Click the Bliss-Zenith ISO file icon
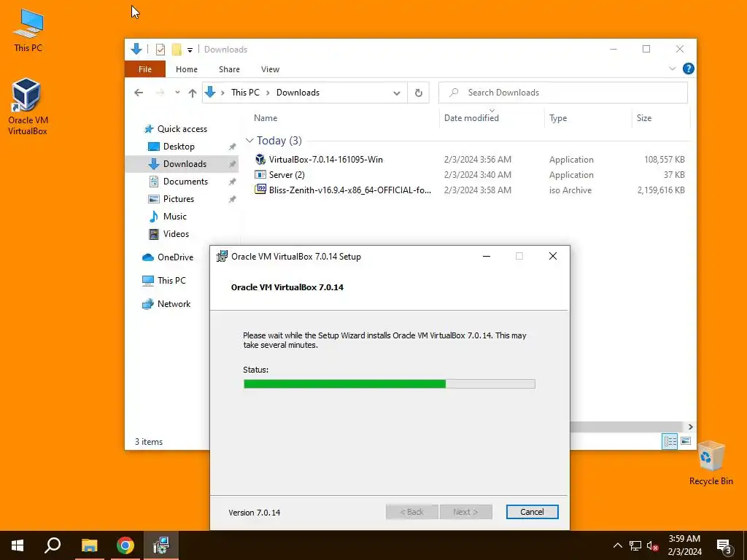This screenshot has height=560, width=747. coord(260,190)
